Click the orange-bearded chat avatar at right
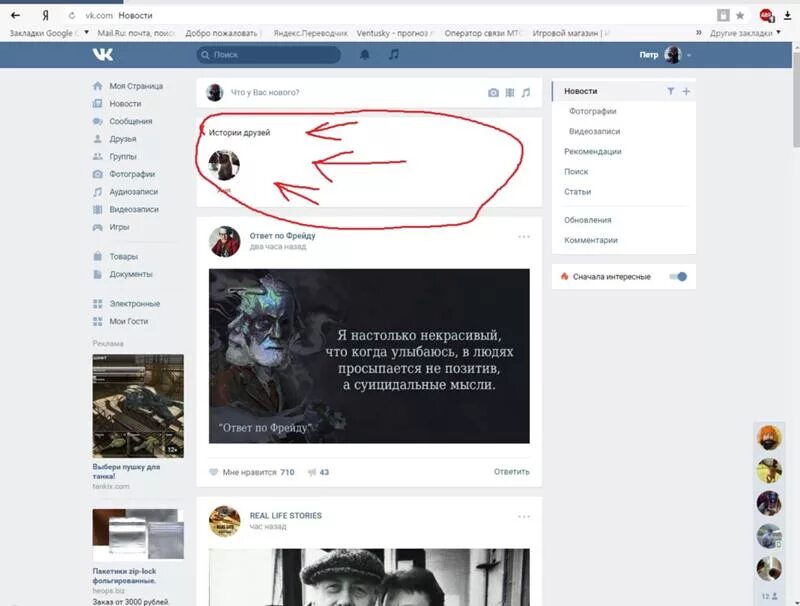The image size is (800, 606). pyautogui.click(x=768, y=437)
